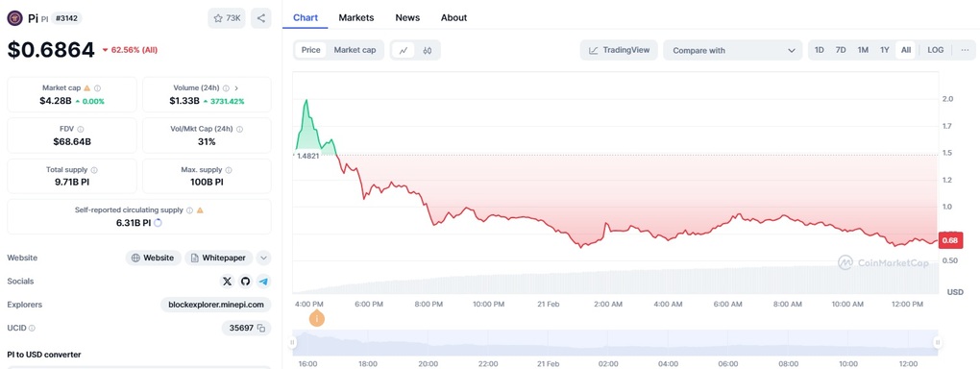Open the Compare with dropdown

pos(732,51)
